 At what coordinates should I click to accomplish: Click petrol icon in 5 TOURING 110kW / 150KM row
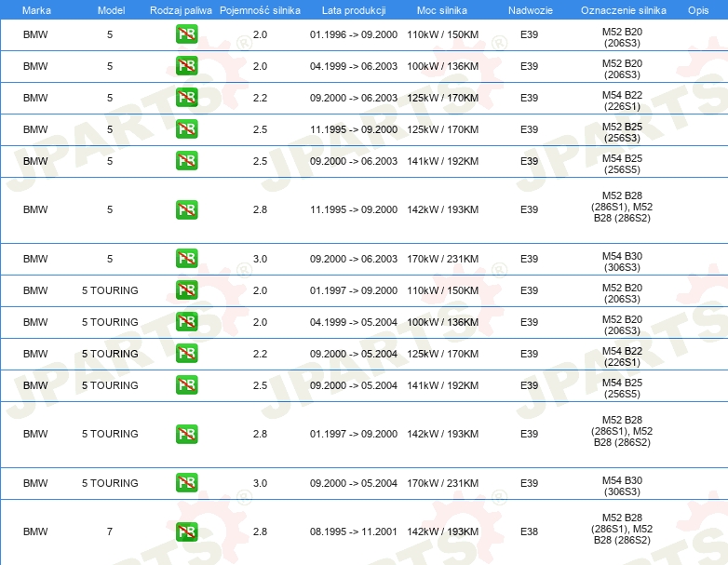pos(186,290)
